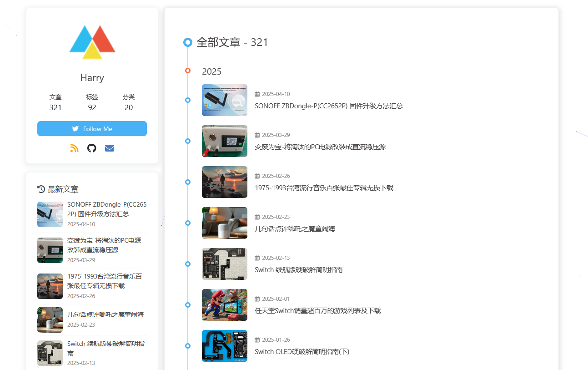Click the timeline 2025-03-29 date text
Viewport: 588px width, 370px height.
tap(276, 135)
